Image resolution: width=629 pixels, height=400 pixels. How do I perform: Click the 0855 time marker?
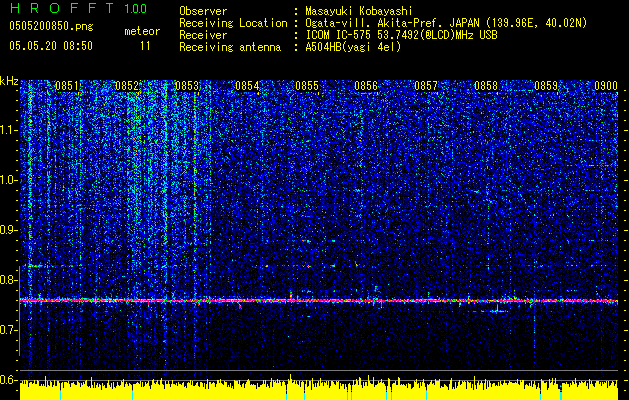click(x=307, y=86)
